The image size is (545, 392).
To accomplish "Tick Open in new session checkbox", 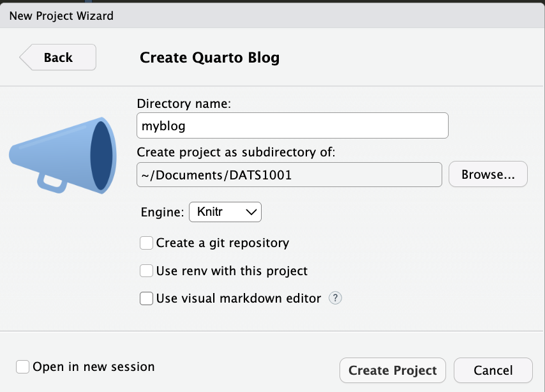I will pos(23,367).
